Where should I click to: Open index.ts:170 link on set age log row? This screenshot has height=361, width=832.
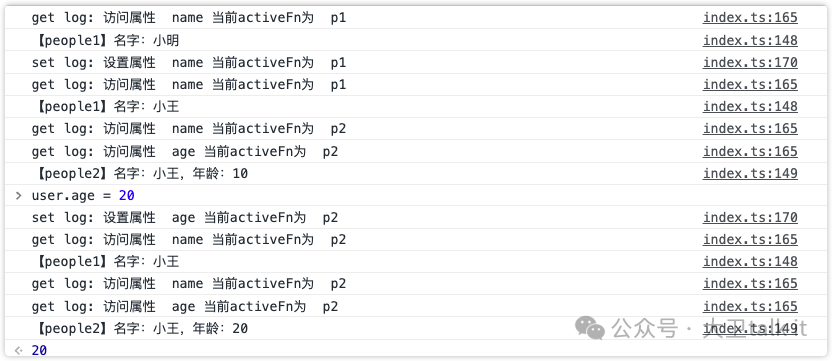750,218
